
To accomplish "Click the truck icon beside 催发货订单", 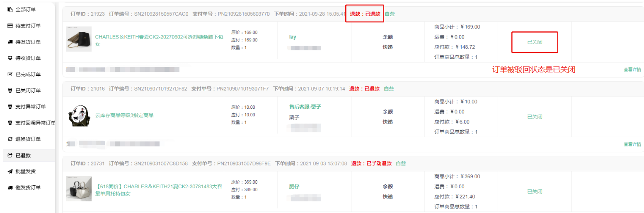I will [x=10, y=187].
